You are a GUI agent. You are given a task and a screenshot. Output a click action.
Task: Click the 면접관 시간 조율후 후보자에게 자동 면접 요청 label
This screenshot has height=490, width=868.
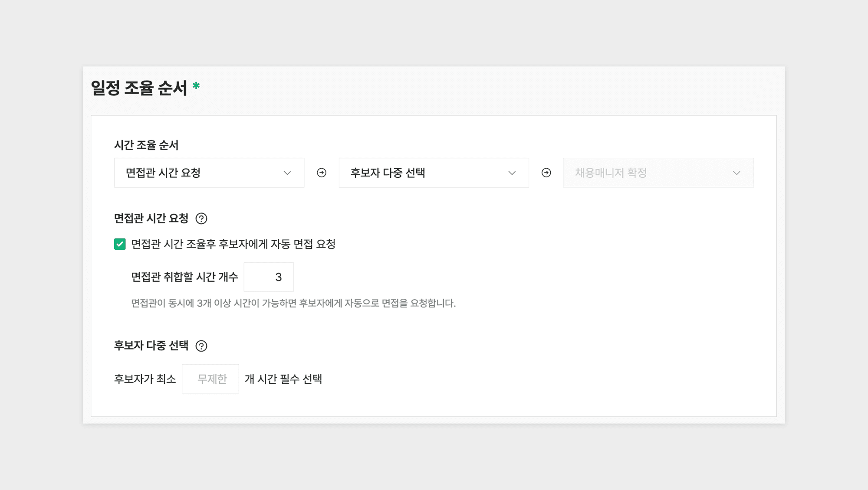(x=233, y=244)
